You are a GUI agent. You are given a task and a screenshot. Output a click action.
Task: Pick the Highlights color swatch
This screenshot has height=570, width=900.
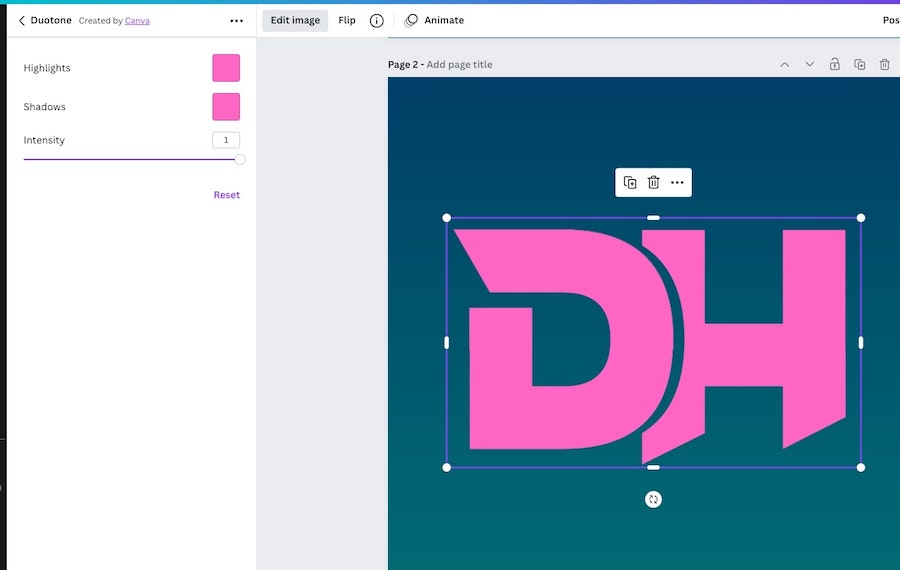pyautogui.click(x=226, y=68)
